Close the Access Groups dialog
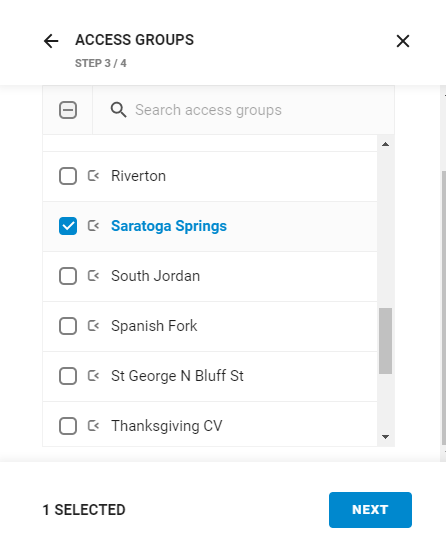446x553 pixels. (x=403, y=41)
